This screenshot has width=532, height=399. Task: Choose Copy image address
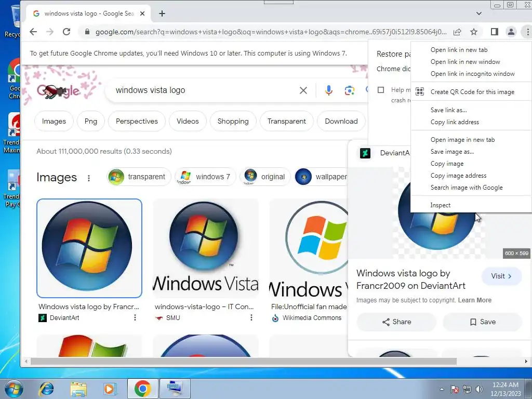tap(471, 176)
